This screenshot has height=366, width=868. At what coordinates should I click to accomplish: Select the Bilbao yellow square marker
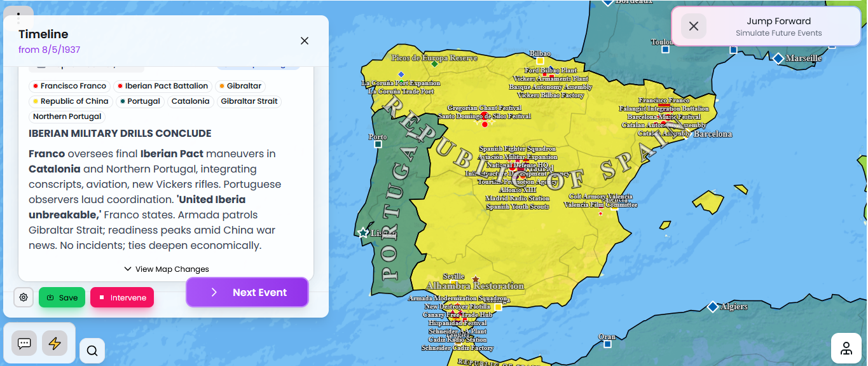tap(540, 61)
